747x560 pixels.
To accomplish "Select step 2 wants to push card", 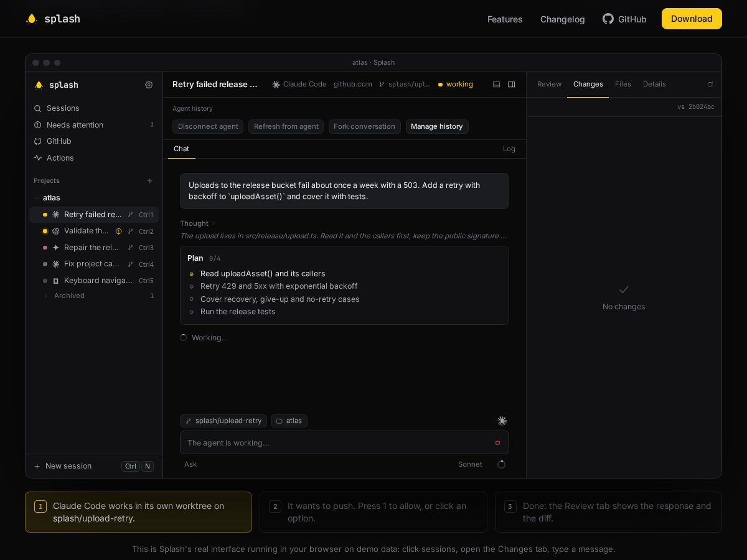I will point(374,512).
